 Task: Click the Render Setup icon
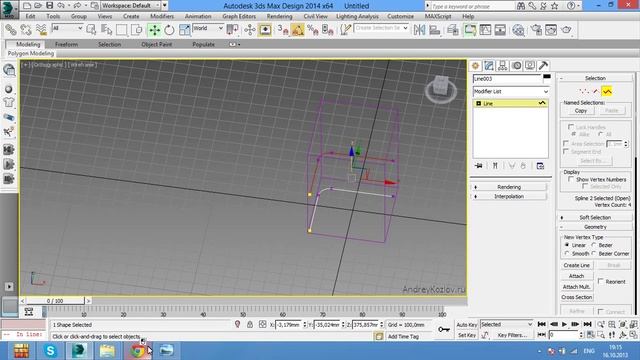click(536, 30)
